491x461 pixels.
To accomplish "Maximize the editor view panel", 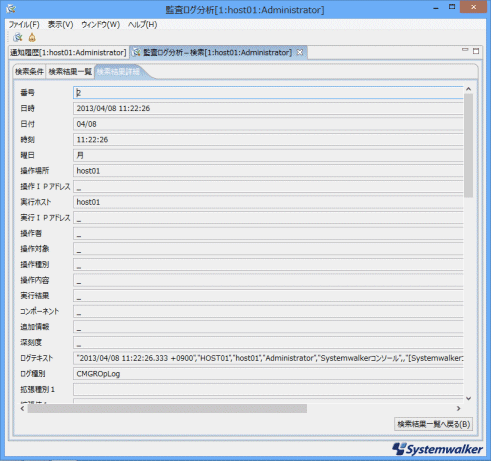I will (x=476, y=51).
